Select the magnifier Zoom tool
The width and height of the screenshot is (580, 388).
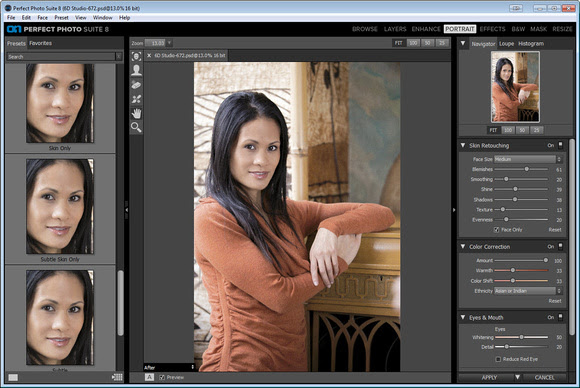(136, 127)
